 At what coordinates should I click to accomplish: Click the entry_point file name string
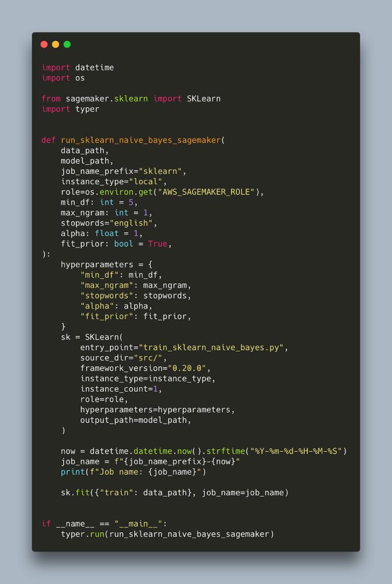[x=211, y=347]
